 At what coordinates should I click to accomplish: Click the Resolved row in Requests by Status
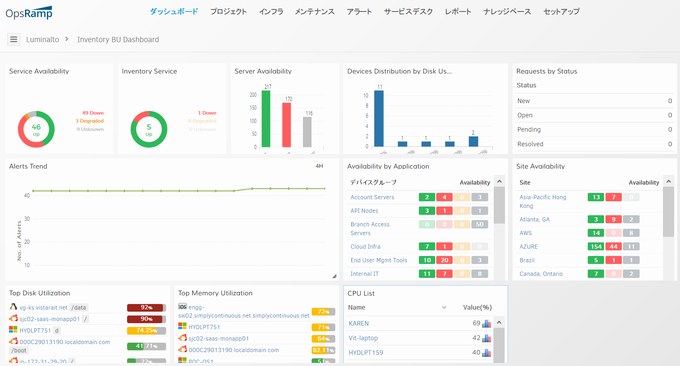tap(594, 144)
